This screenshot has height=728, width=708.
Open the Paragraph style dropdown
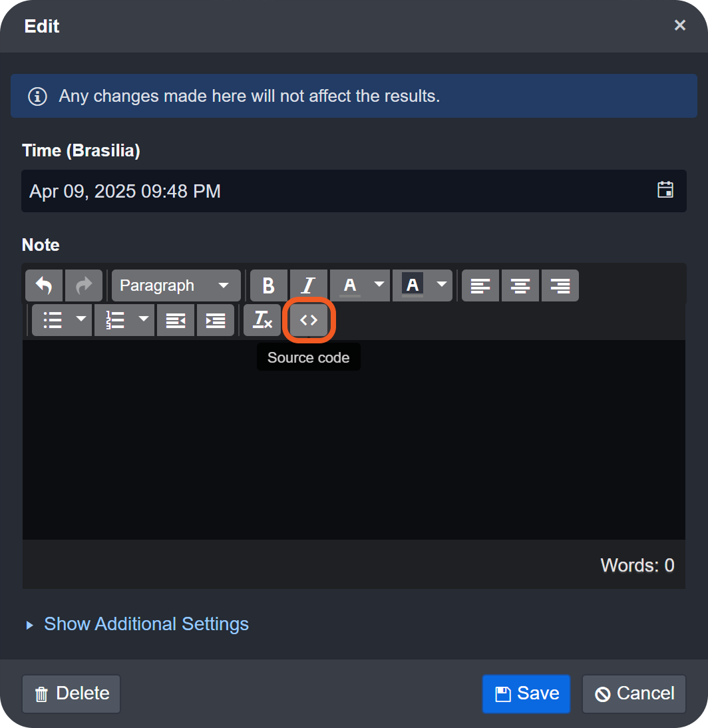pyautogui.click(x=176, y=285)
